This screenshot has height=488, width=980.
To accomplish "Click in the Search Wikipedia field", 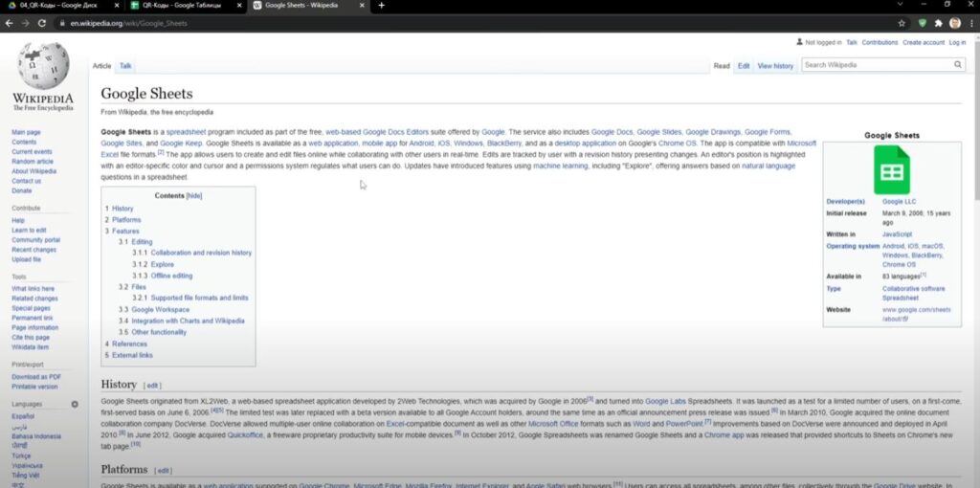I will pos(874,65).
